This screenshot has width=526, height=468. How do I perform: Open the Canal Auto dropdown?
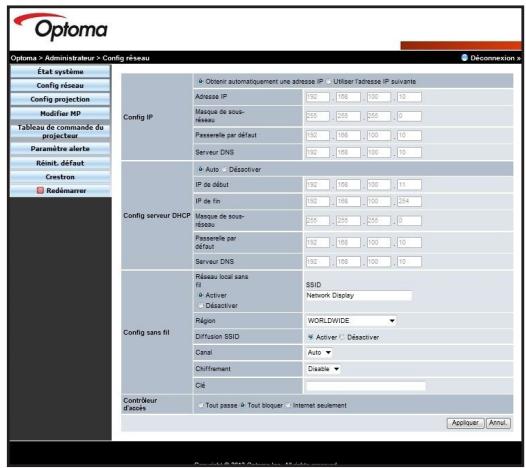tap(319, 353)
